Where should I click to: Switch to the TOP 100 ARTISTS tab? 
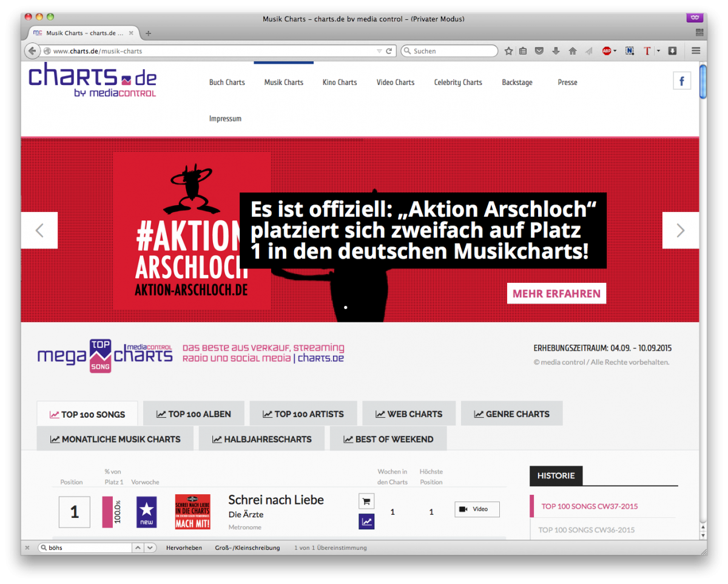point(303,413)
